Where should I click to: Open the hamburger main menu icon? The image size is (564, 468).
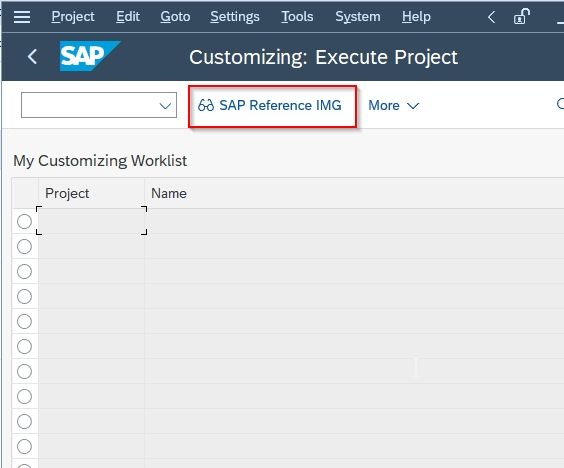(x=22, y=17)
